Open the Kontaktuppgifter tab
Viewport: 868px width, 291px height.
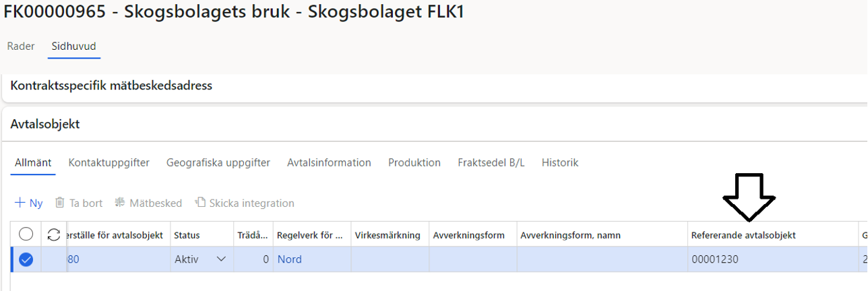coord(108,162)
